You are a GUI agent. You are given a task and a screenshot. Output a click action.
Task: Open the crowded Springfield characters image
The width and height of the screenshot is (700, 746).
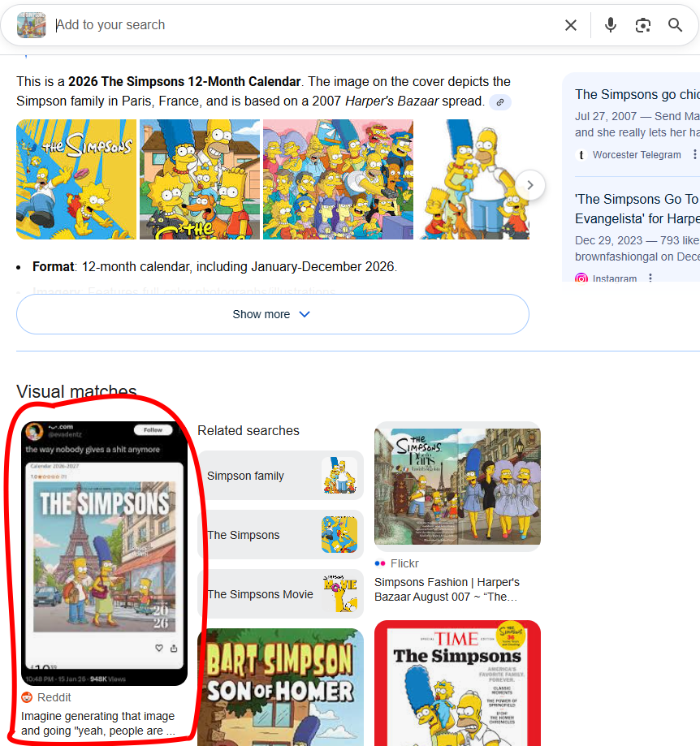coord(338,179)
